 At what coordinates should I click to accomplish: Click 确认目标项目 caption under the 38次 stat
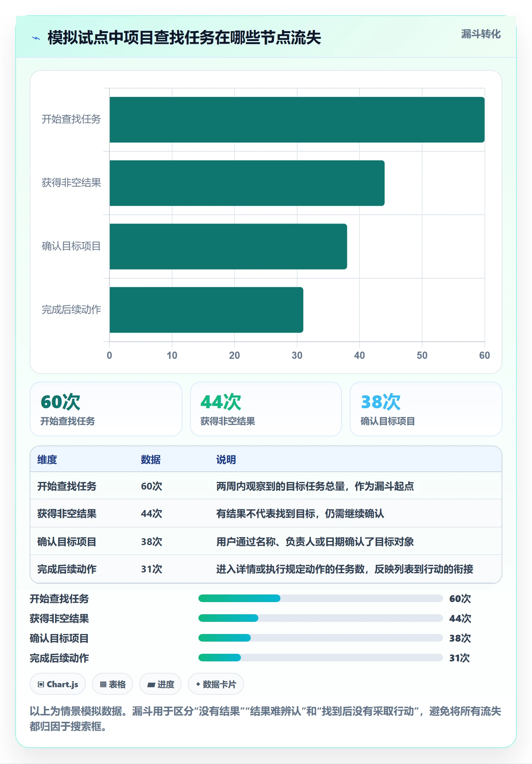[388, 421]
